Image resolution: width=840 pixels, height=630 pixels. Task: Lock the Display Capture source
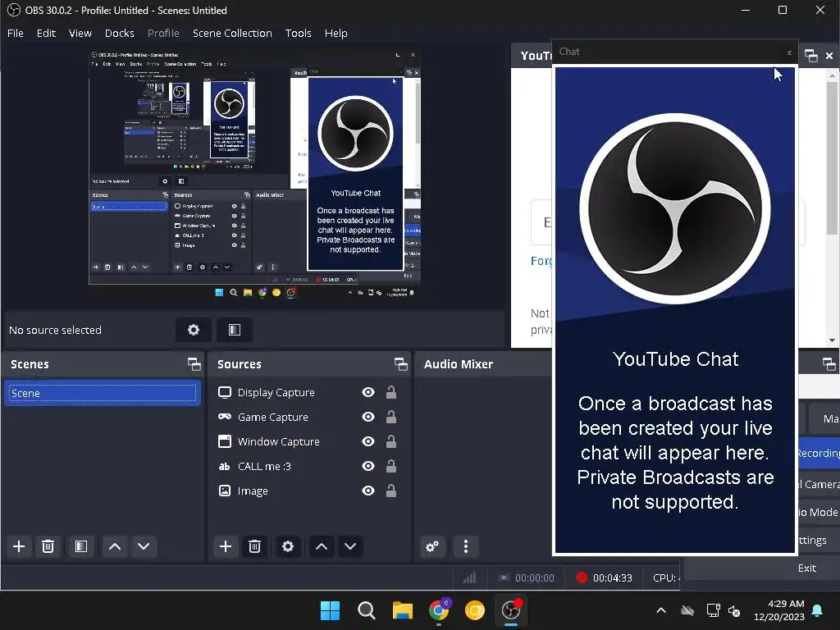[x=391, y=392]
